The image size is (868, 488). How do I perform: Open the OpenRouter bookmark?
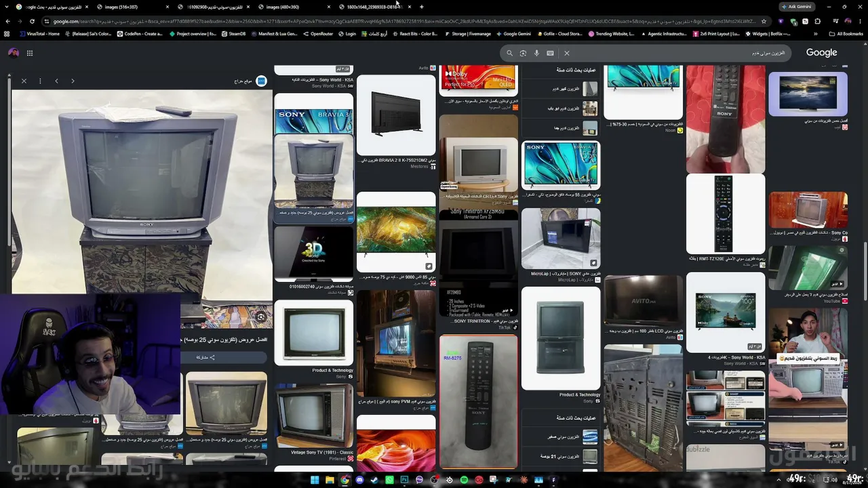coord(318,34)
